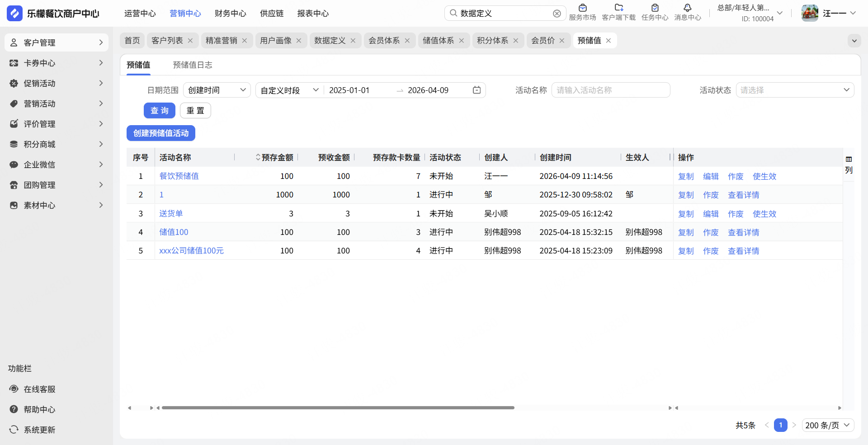The image size is (868, 445).
Task: Open the 列 column settings icon
Action: (849, 159)
